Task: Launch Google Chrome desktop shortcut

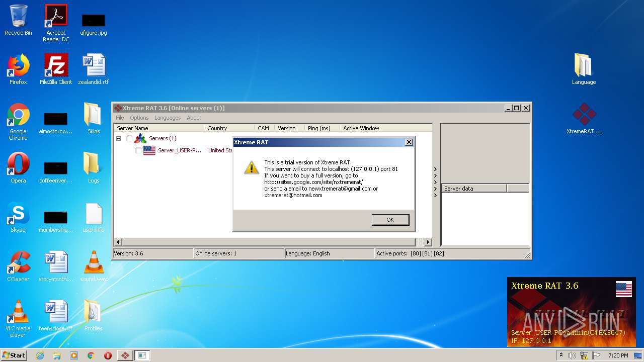Action: click(18, 122)
